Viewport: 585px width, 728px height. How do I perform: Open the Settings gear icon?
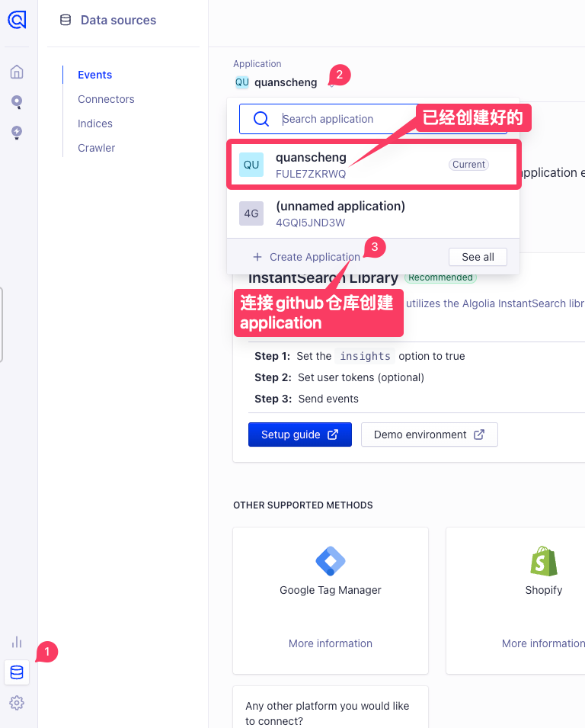click(17, 703)
